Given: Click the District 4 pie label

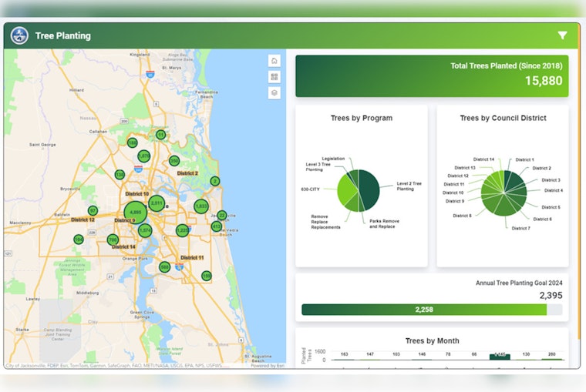Looking at the screenshot, I should [x=554, y=190].
